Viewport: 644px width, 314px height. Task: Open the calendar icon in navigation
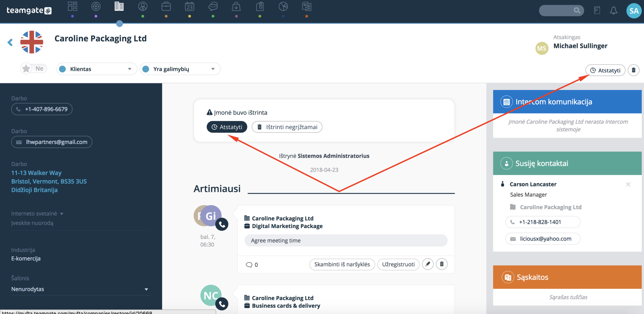click(189, 7)
